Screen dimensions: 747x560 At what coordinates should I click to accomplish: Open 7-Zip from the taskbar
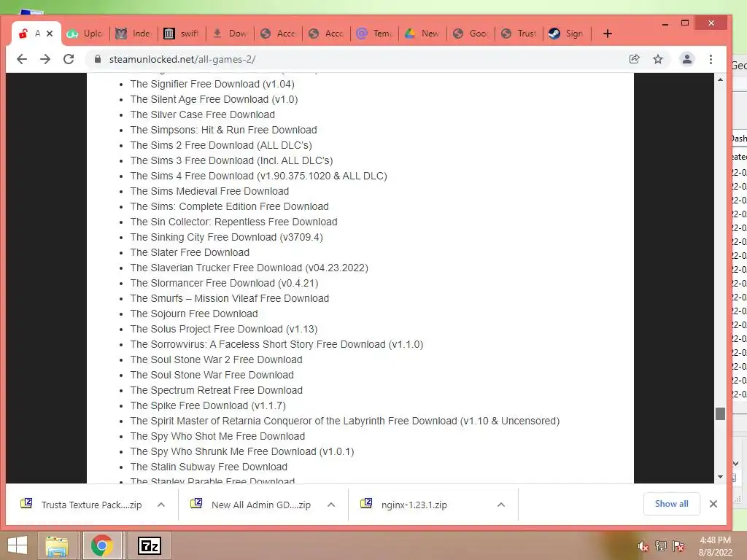pyautogui.click(x=150, y=545)
